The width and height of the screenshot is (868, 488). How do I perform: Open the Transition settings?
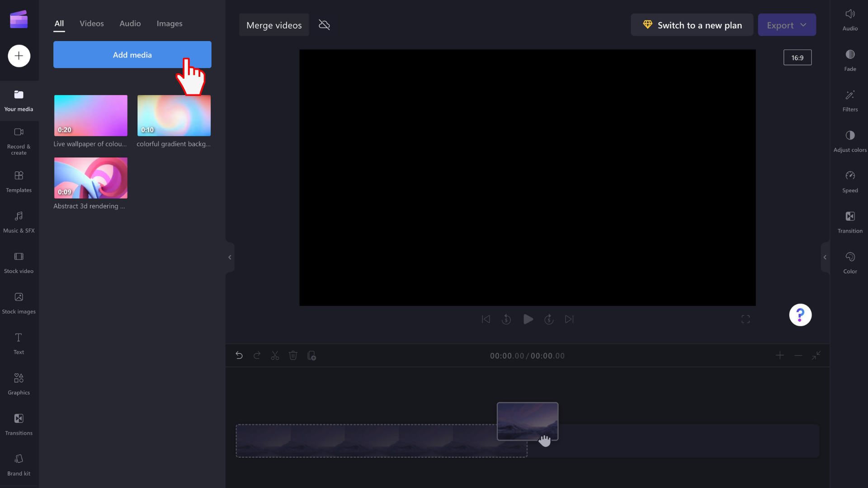[850, 221]
